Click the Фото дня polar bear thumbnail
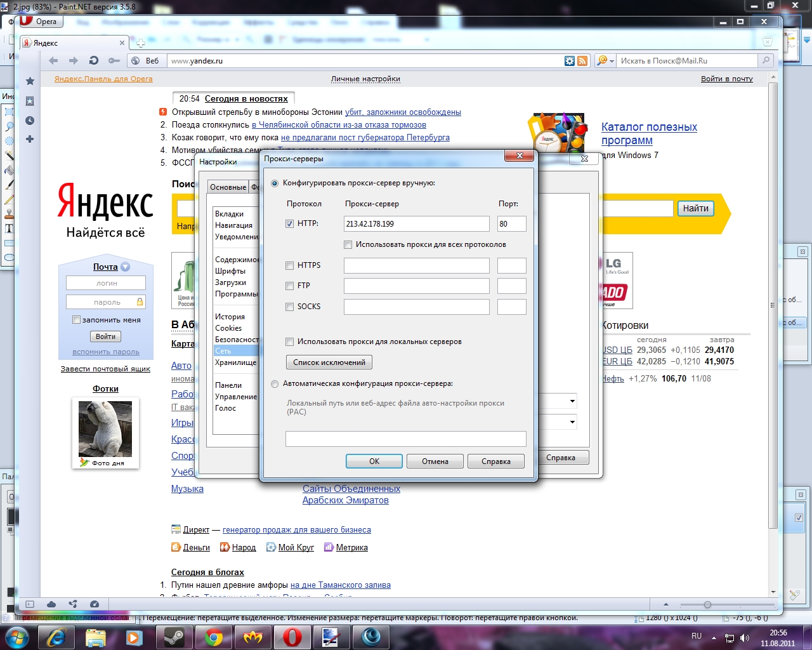The height and width of the screenshot is (650, 812). (x=105, y=429)
